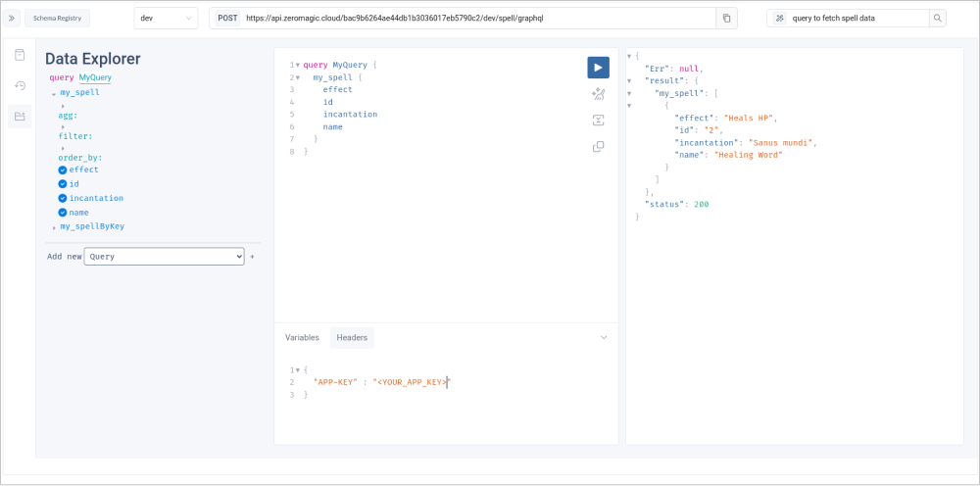Viewport: 980px width, 486px height.
Task: Fold the headers JSON at line 1
Action: (298, 369)
